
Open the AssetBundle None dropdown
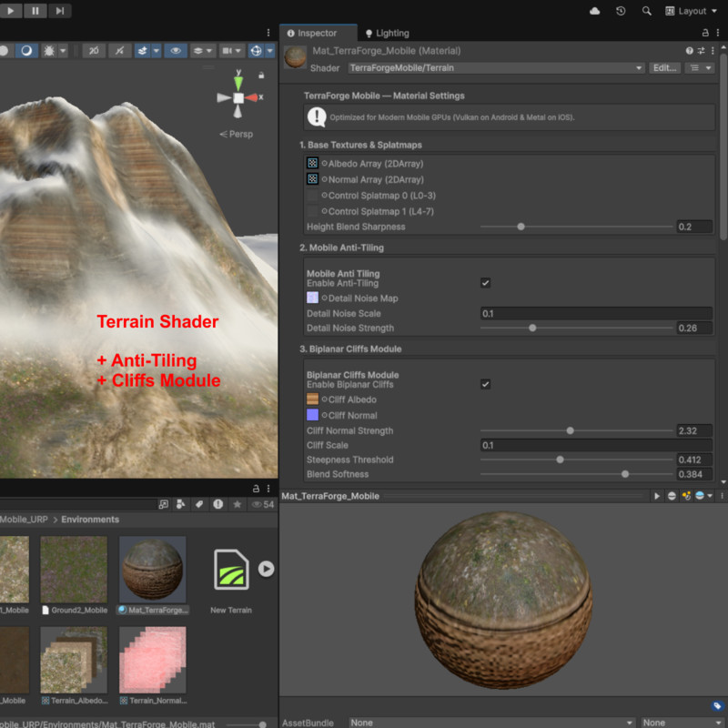pos(491,723)
